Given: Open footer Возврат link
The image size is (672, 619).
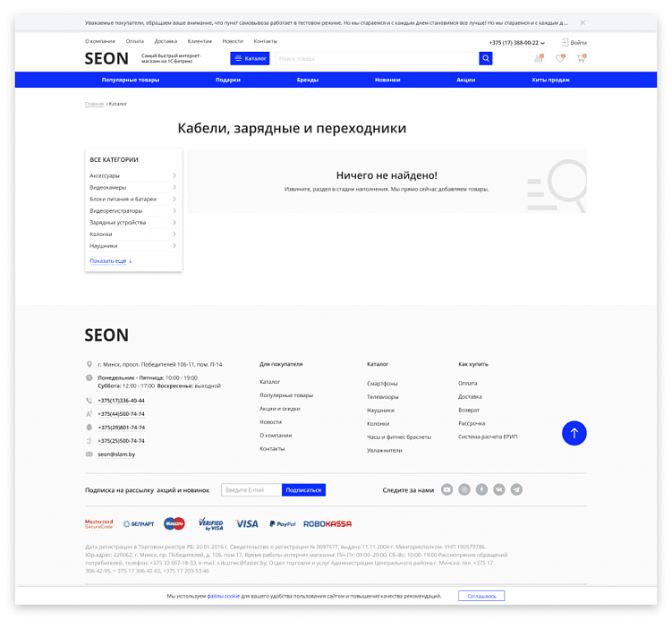Looking at the screenshot, I should pos(468,410).
